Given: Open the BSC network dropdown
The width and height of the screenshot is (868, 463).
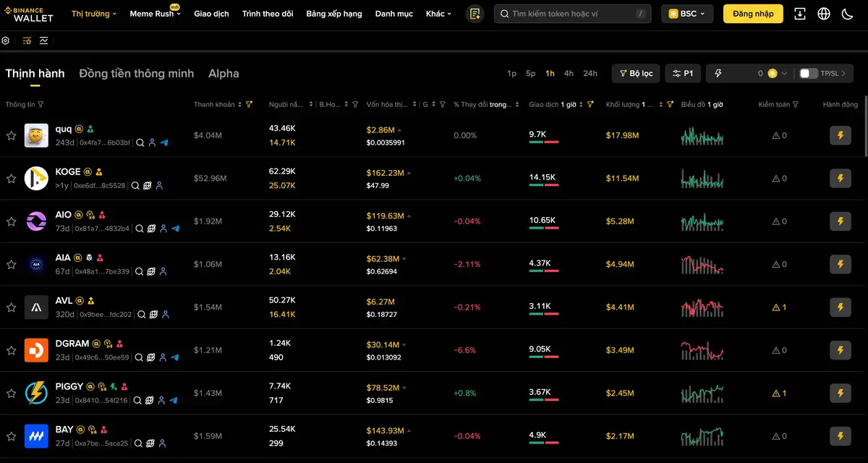Looking at the screenshot, I should (x=687, y=14).
